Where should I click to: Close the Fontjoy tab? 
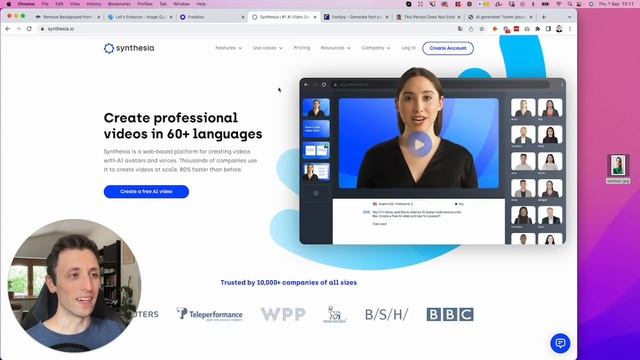pyautogui.click(x=387, y=17)
